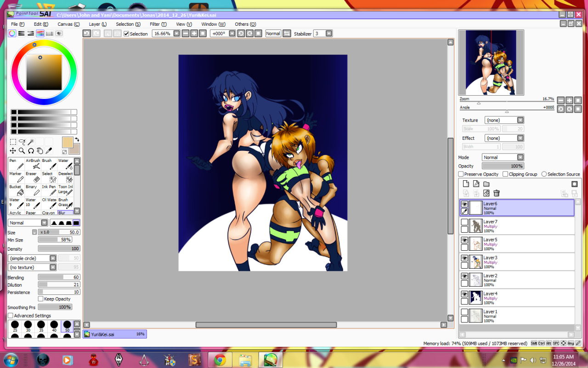Create a new layer folder
This screenshot has height=368, width=588.
coord(486,184)
